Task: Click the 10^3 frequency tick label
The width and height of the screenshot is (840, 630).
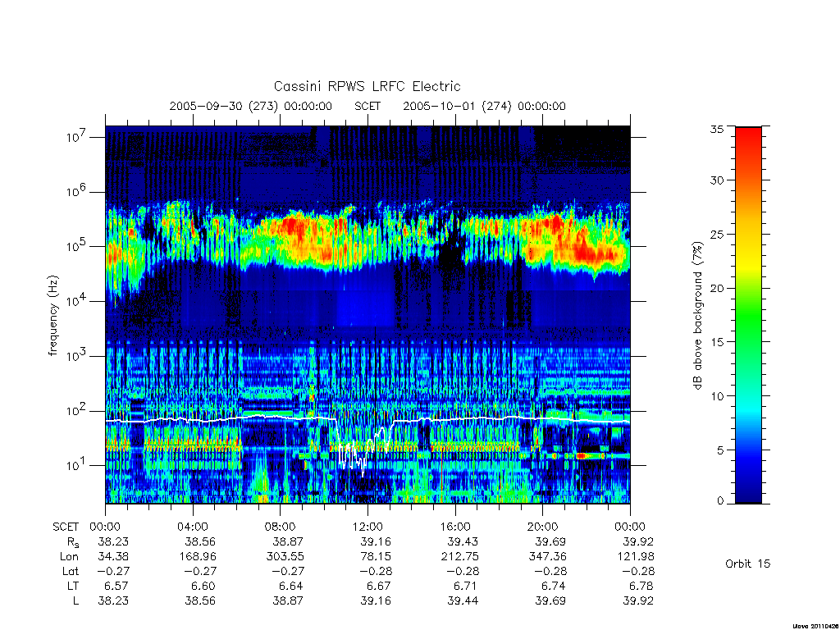Action: (77, 355)
